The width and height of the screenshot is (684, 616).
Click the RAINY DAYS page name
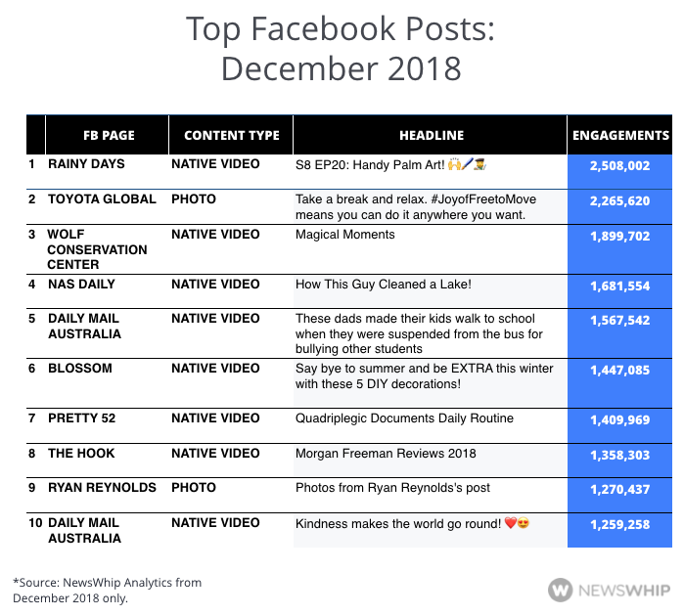tap(86, 165)
